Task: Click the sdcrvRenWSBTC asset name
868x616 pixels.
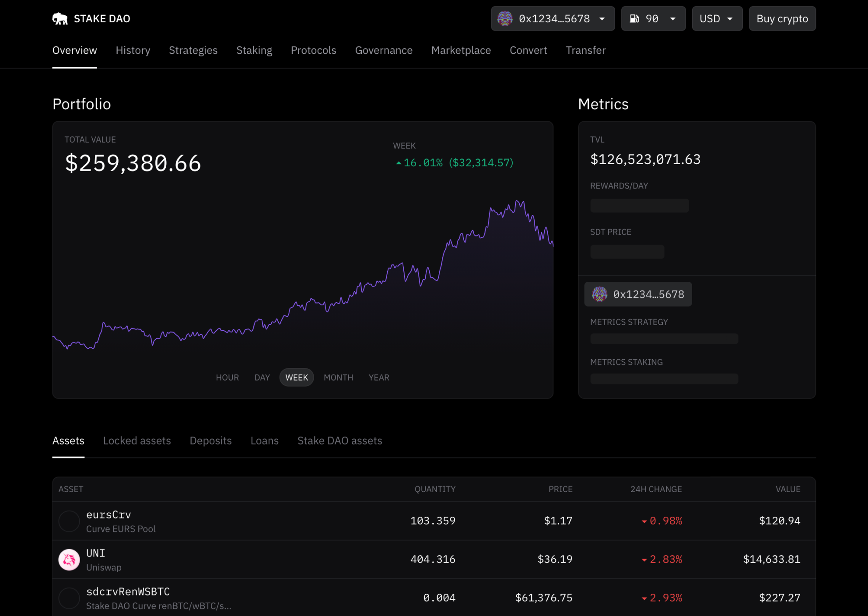Action: 128,592
